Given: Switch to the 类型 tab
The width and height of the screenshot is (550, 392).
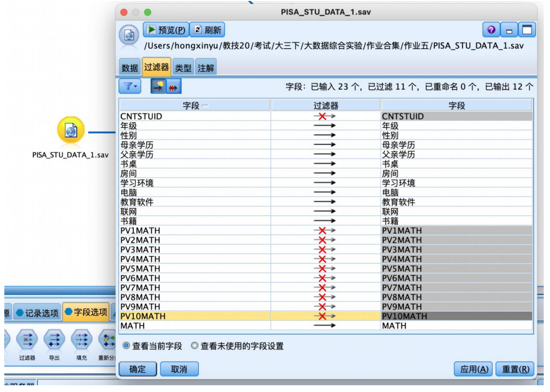Looking at the screenshot, I should tap(183, 67).
